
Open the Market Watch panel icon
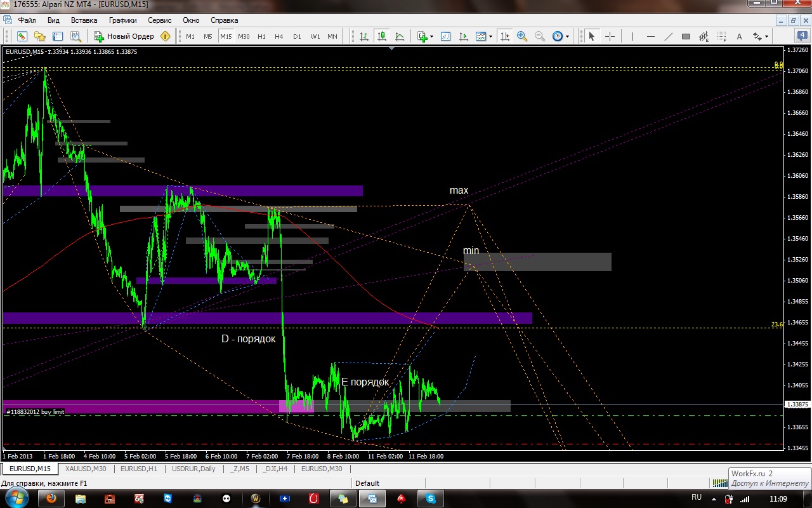tap(22, 36)
